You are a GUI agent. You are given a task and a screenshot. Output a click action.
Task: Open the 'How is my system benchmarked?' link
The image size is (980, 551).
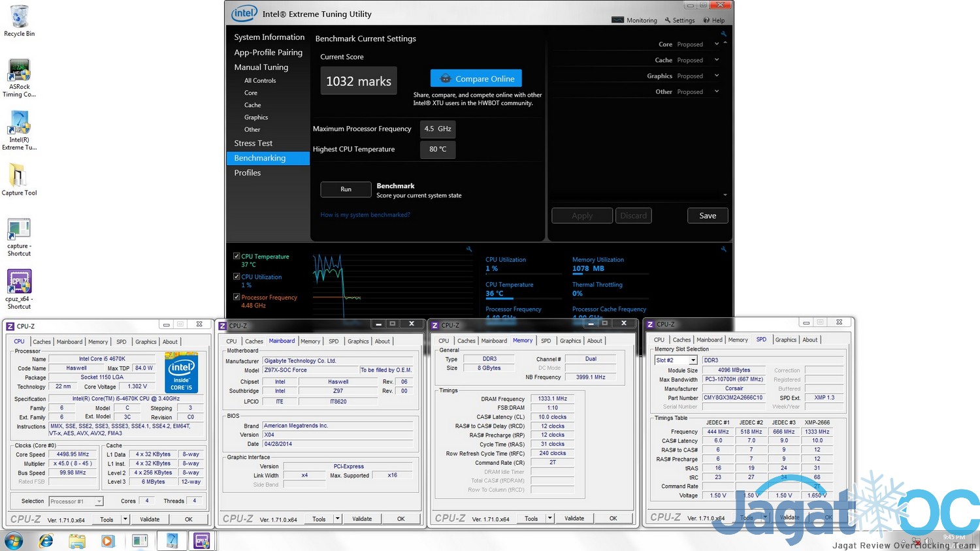point(365,215)
